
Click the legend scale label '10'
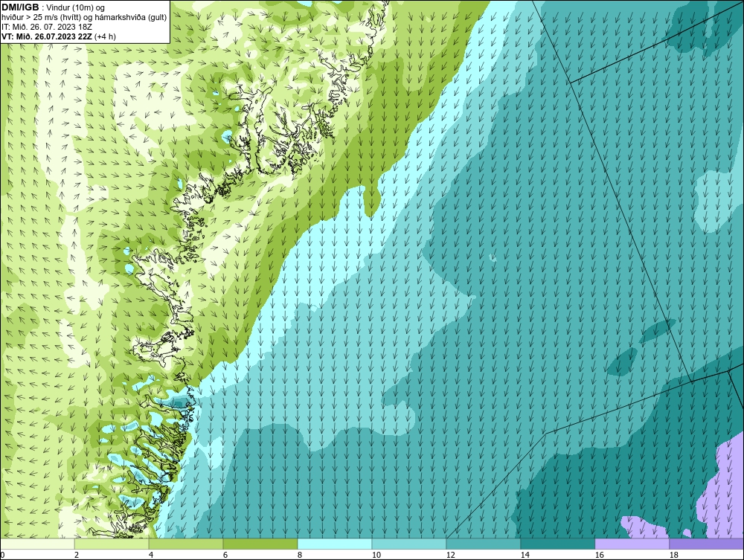[x=376, y=555]
